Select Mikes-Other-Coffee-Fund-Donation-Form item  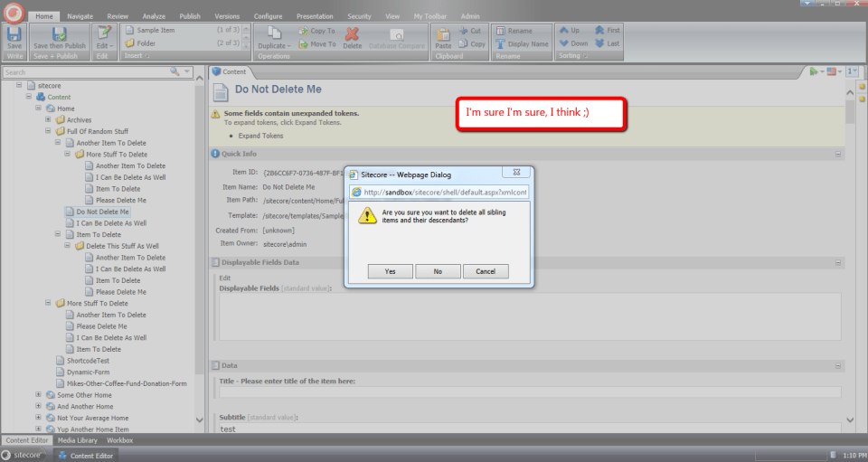click(x=121, y=383)
